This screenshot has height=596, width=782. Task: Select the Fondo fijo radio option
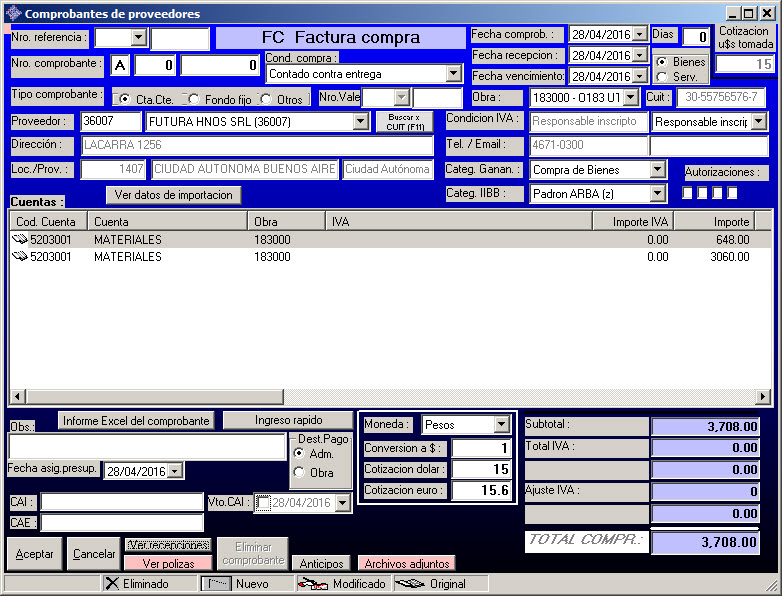194,99
